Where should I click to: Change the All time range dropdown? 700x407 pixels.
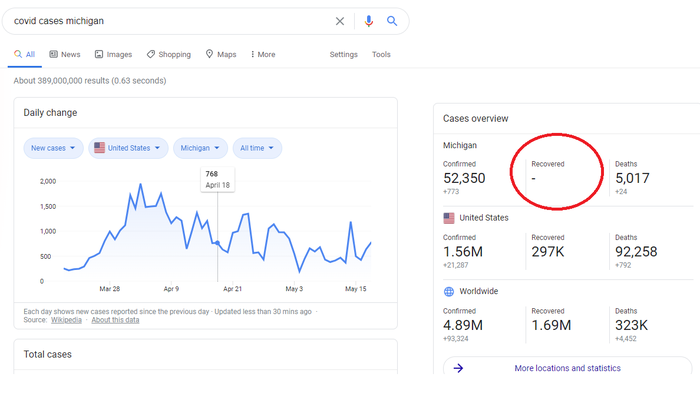click(x=257, y=148)
